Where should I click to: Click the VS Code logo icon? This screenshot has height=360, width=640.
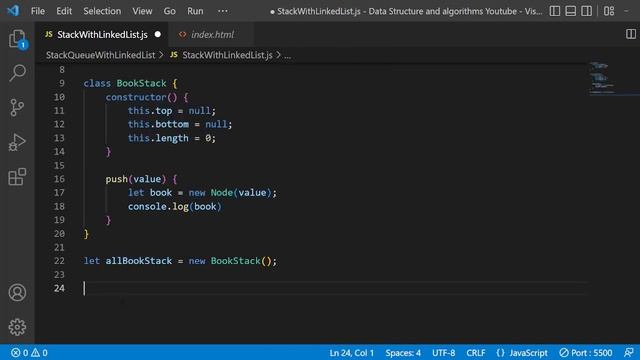point(13,11)
